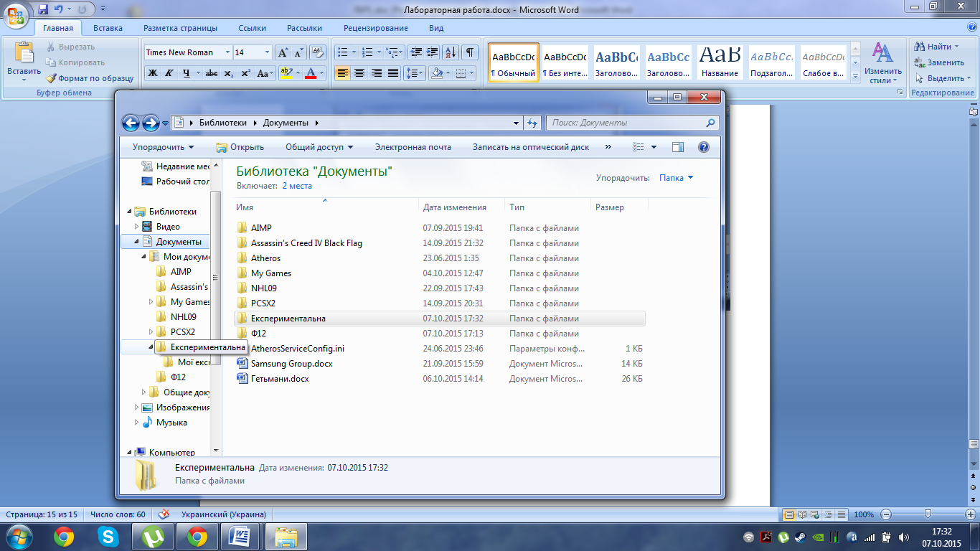Click the Grow Font icon

pyautogui.click(x=283, y=52)
